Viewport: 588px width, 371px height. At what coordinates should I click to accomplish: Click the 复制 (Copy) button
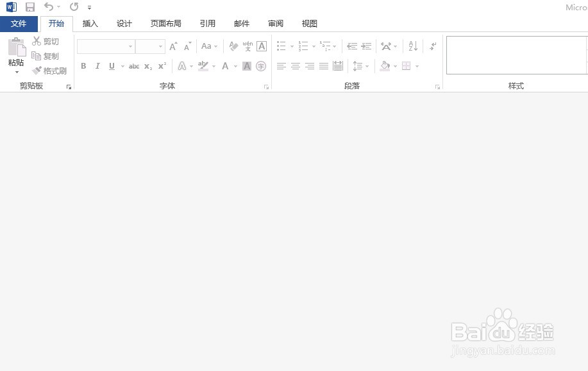pyautogui.click(x=46, y=56)
